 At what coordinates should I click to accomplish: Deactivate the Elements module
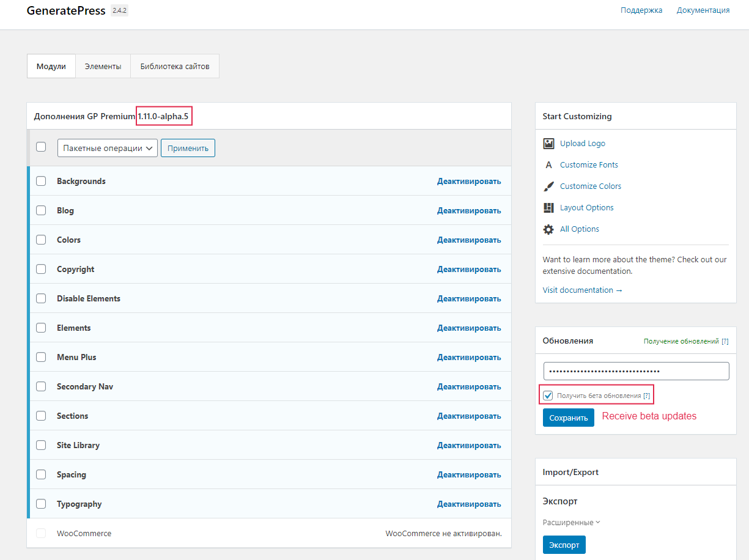click(x=469, y=328)
